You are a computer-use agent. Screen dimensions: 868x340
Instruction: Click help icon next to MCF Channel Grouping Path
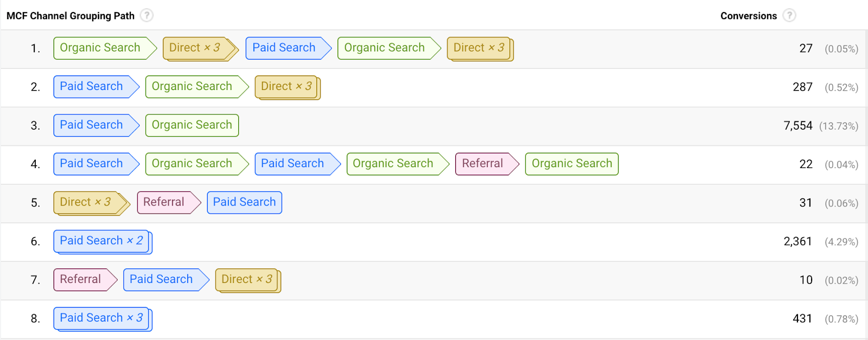pos(146,15)
